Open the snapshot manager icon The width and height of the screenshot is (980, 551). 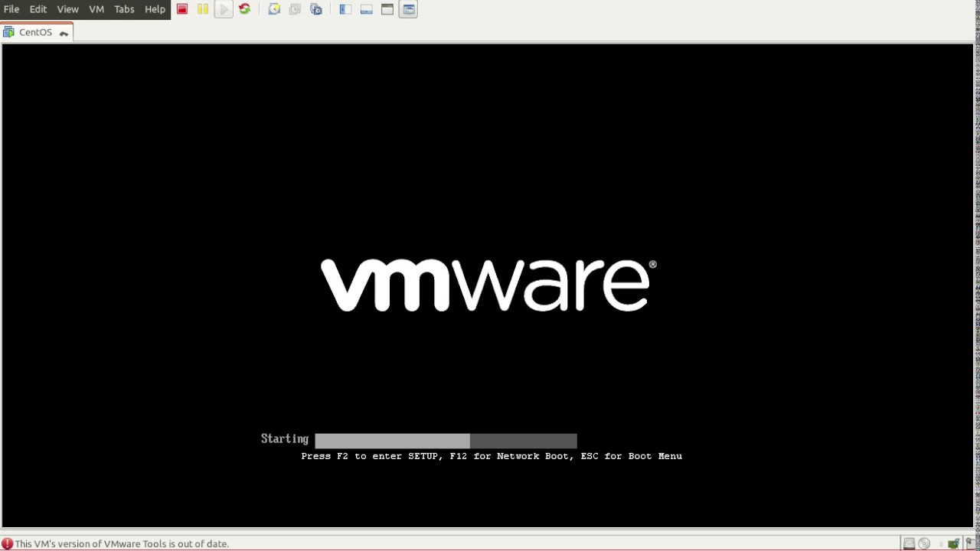tap(316, 9)
